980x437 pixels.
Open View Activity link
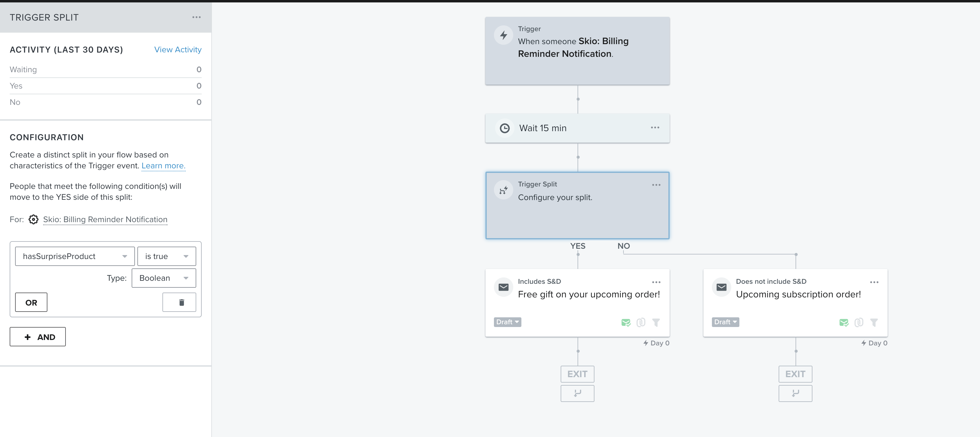(x=178, y=50)
